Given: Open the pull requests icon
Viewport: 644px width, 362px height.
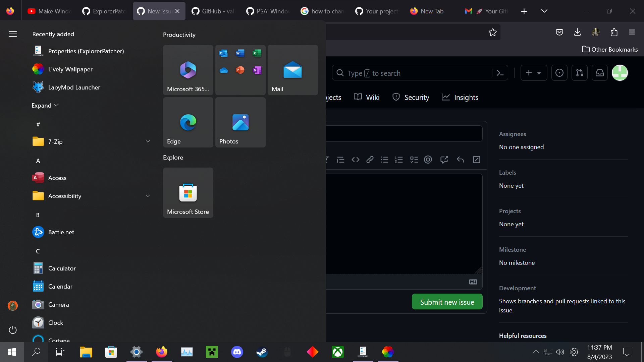Looking at the screenshot, I should point(580,73).
